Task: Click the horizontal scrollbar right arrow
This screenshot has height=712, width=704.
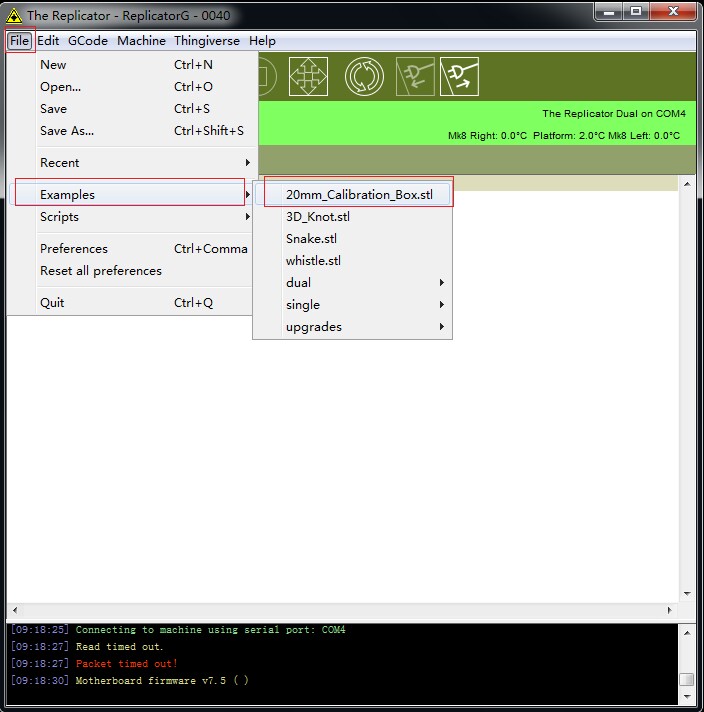Action: 669,610
